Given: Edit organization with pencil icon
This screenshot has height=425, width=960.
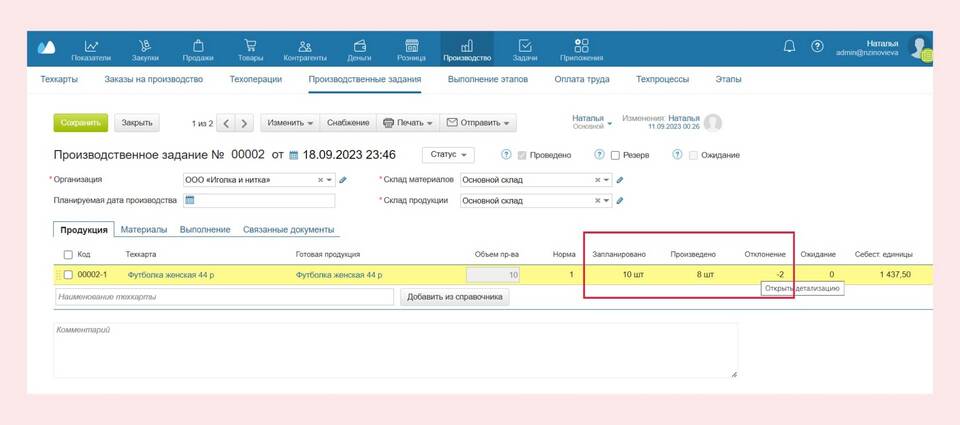Looking at the screenshot, I should 343,180.
